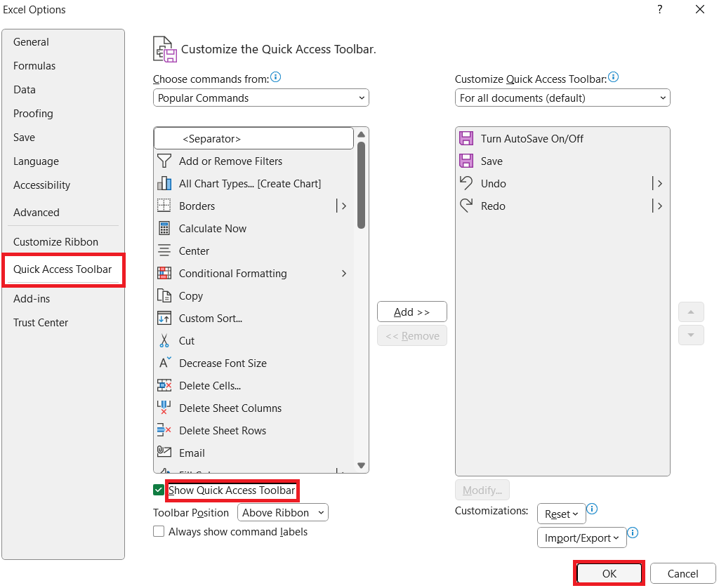Image resolution: width=719 pixels, height=588 pixels.
Task: Click the Calculate Now calculator icon
Action: (x=164, y=228)
